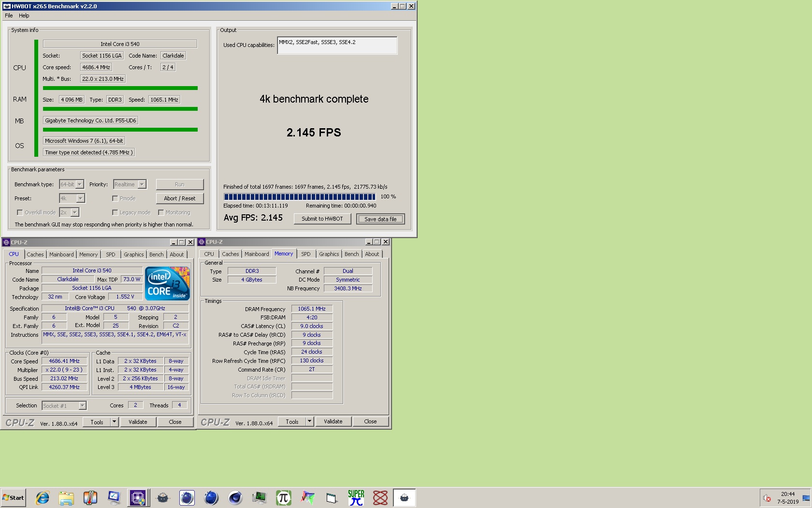Click the small window-frame taskbar icon
The height and width of the screenshot is (508, 812).
click(x=332, y=497)
